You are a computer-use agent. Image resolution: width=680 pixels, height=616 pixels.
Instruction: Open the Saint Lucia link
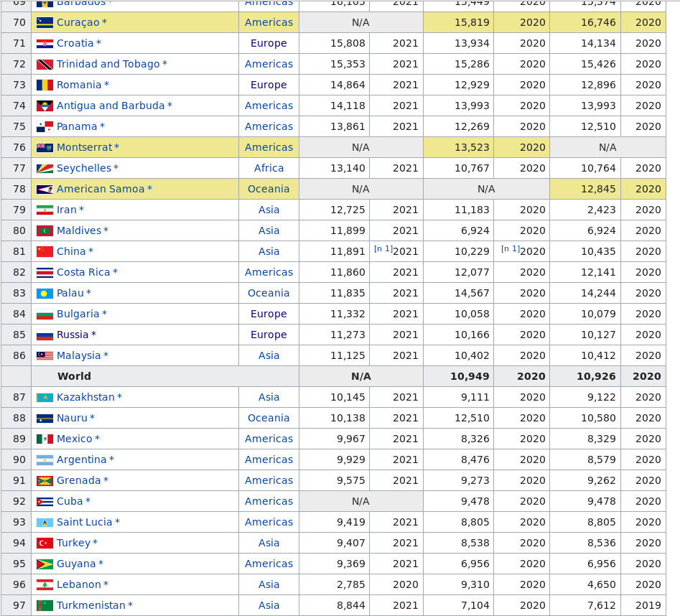(x=85, y=522)
